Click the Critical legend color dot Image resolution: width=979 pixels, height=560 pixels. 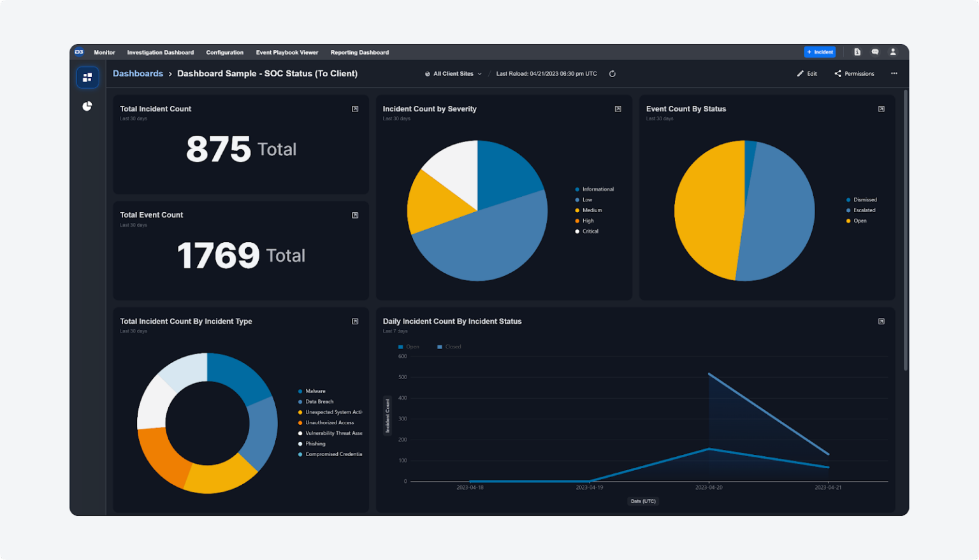tap(578, 231)
